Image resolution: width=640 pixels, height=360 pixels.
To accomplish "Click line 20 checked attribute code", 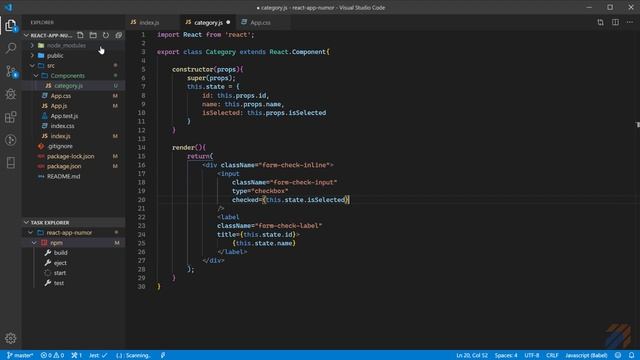I will (x=290, y=200).
